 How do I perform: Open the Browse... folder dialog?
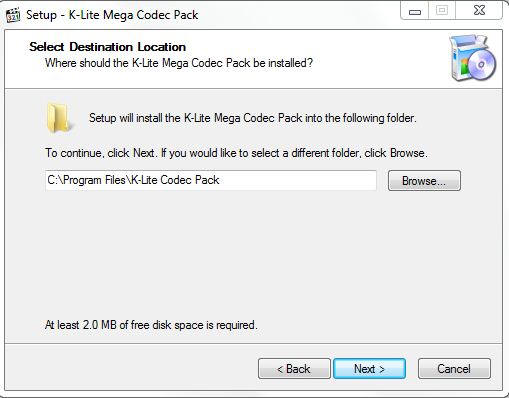[424, 181]
